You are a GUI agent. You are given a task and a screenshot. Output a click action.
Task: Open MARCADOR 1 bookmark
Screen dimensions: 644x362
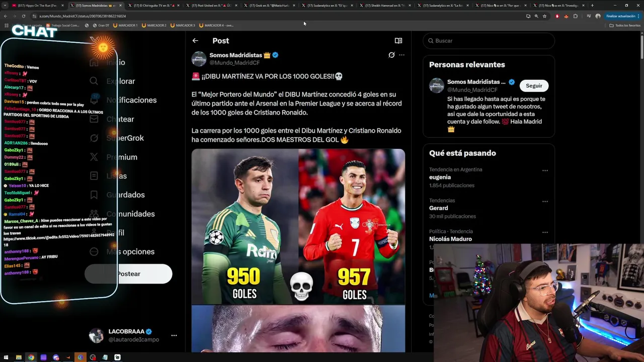pos(126,25)
